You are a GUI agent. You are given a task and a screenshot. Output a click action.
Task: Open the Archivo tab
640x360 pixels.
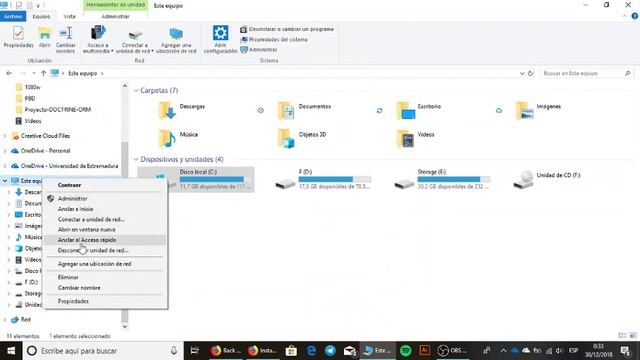pos(13,16)
